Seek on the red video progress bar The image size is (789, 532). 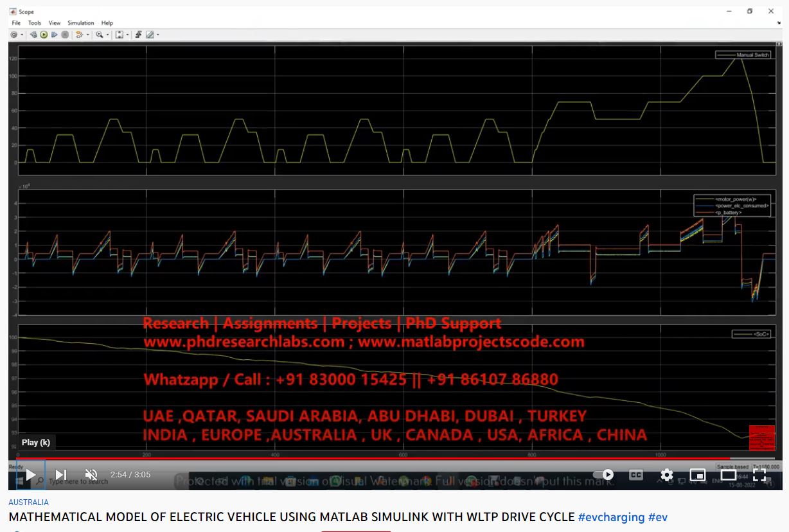pos(395,459)
